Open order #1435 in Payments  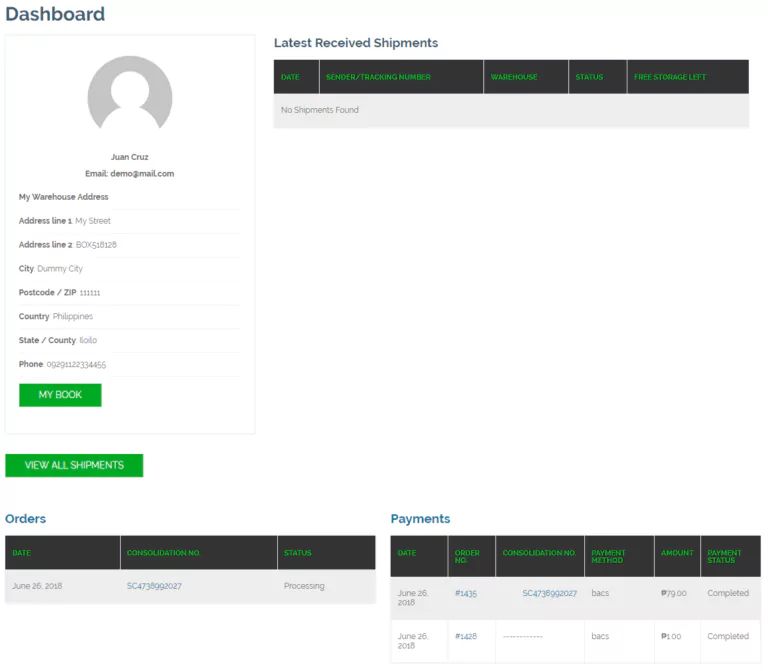coord(465,593)
